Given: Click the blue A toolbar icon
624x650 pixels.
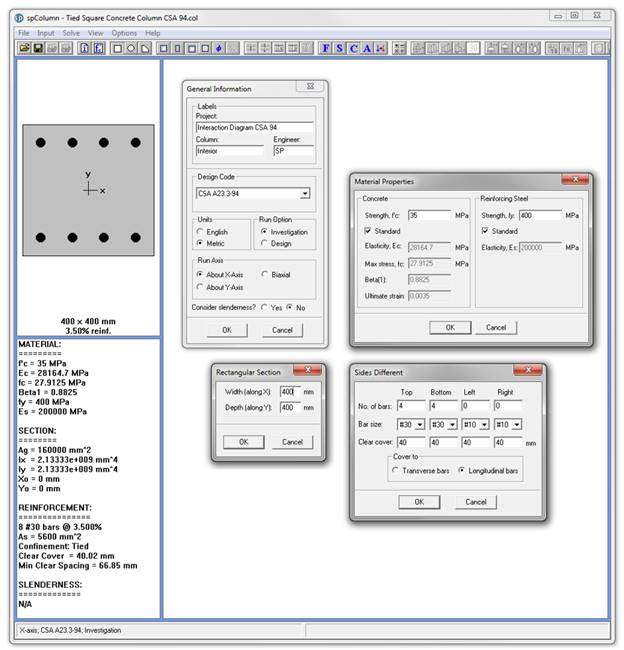Looking at the screenshot, I should [x=367, y=49].
